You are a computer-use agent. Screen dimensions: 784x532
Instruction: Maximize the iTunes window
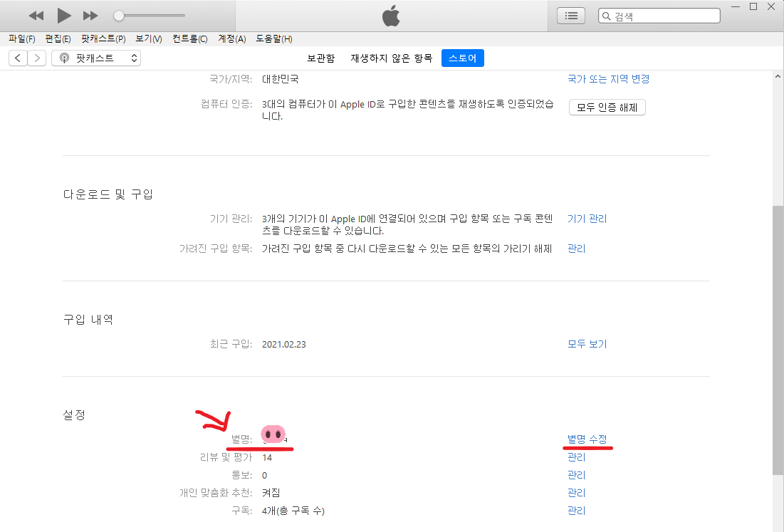point(753,6)
